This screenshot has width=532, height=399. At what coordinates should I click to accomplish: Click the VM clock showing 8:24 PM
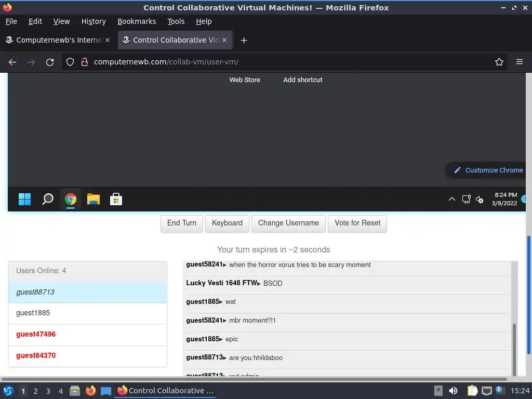tap(504, 199)
